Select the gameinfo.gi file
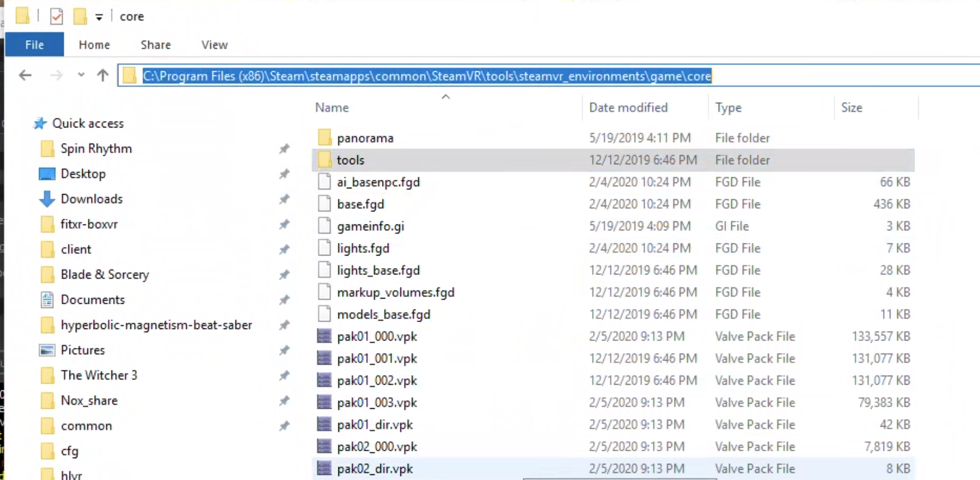The width and height of the screenshot is (980, 480). tap(613, 226)
